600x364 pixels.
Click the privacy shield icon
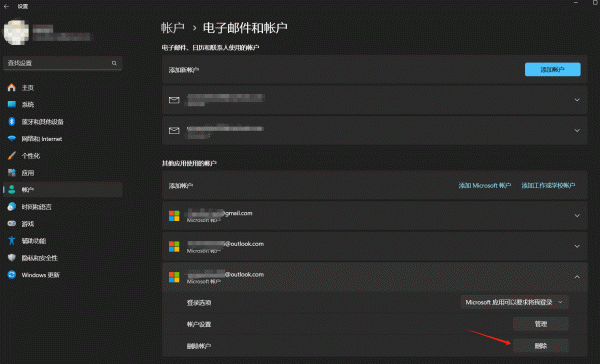pyautogui.click(x=11, y=258)
